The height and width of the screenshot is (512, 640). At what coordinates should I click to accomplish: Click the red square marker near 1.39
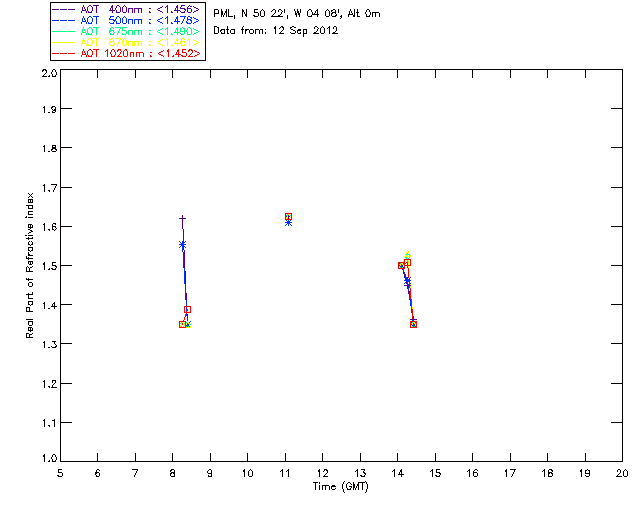(x=187, y=309)
